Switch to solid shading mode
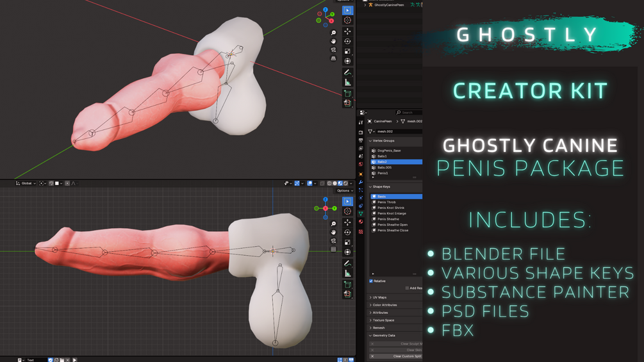This screenshot has width=644, height=362. pyautogui.click(x=334, y=183)
